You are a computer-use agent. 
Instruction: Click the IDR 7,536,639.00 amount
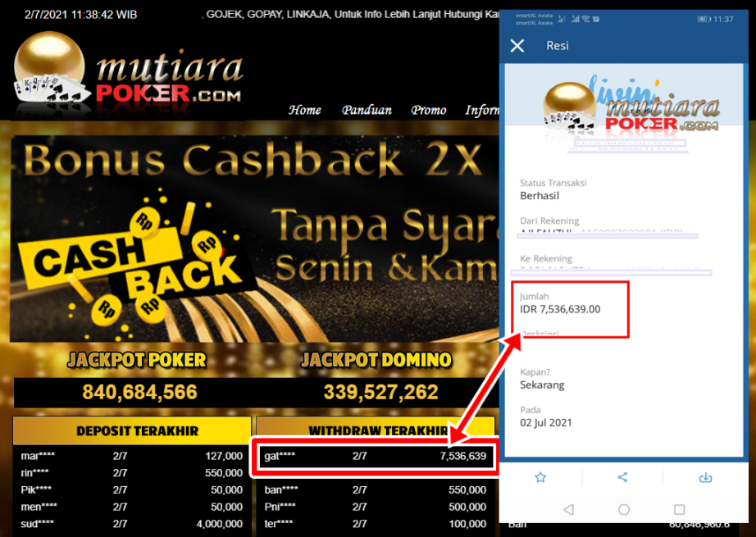560,309
